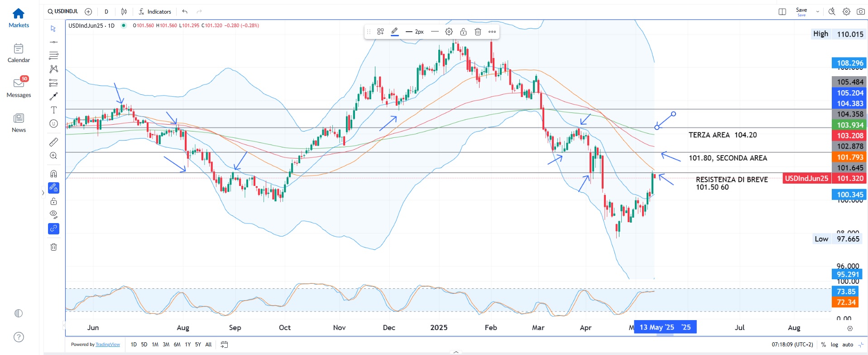Screen dimensions: 868x355
Task: Open Calendar from the left navigation
Action: click(19, 53)
